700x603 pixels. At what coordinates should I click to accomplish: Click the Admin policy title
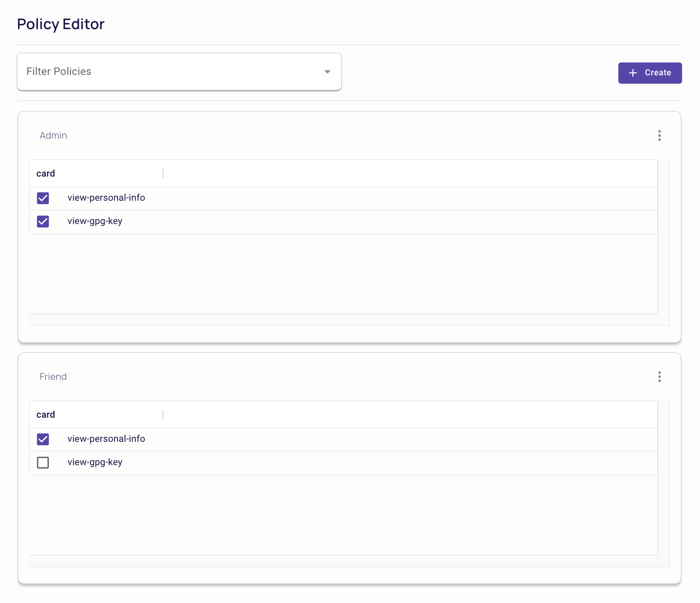(x=53, y=135)
